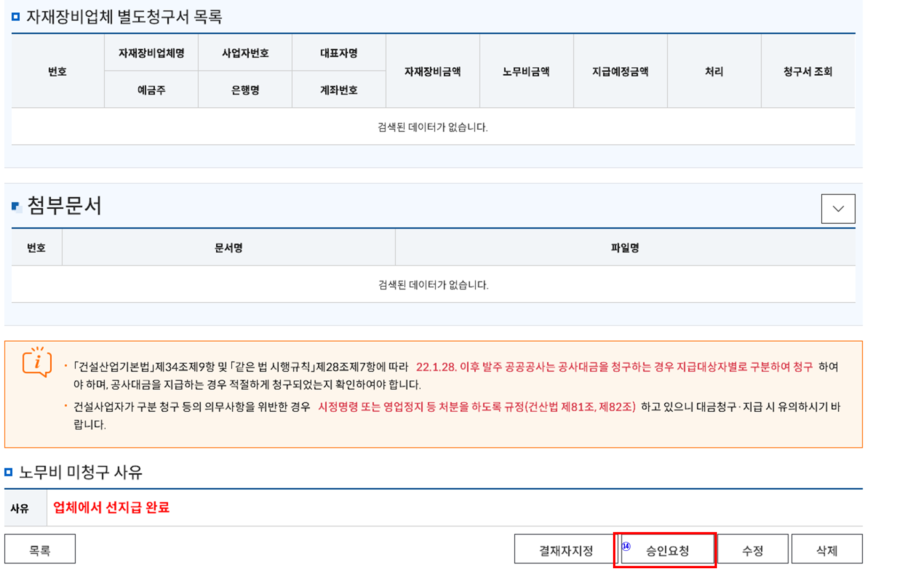905x588 pixels.
Task: Select the 처리 column header
Action: tap(714, 71)
